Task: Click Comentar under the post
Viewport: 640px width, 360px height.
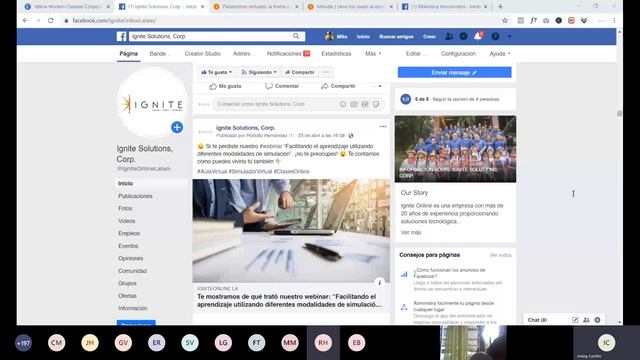Action: tap(282, 86)
